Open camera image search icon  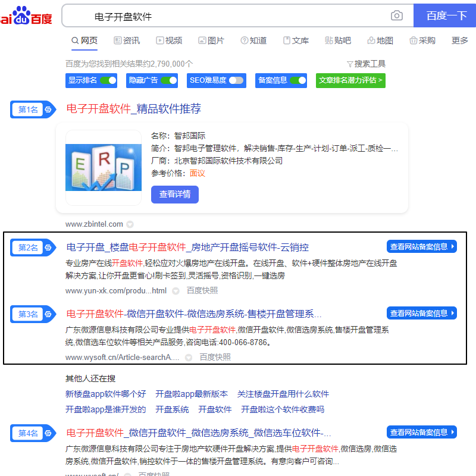tap(396, 15)
